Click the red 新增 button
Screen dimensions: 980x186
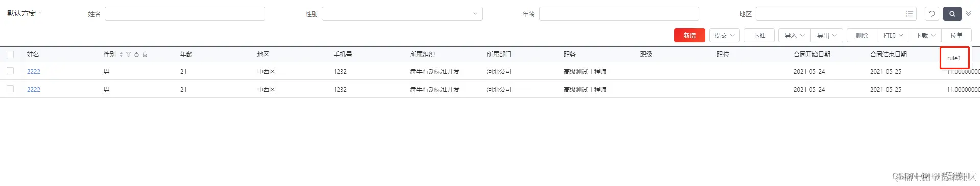pos(690,35)
